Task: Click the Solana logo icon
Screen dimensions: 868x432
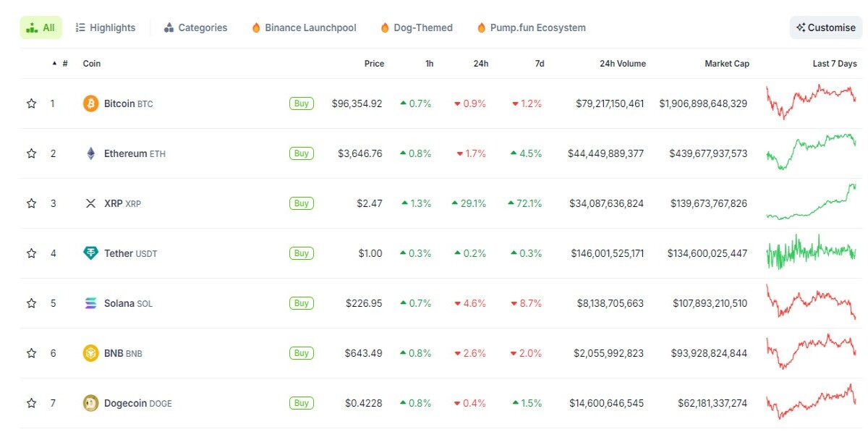Action: [x=90, y=303]
